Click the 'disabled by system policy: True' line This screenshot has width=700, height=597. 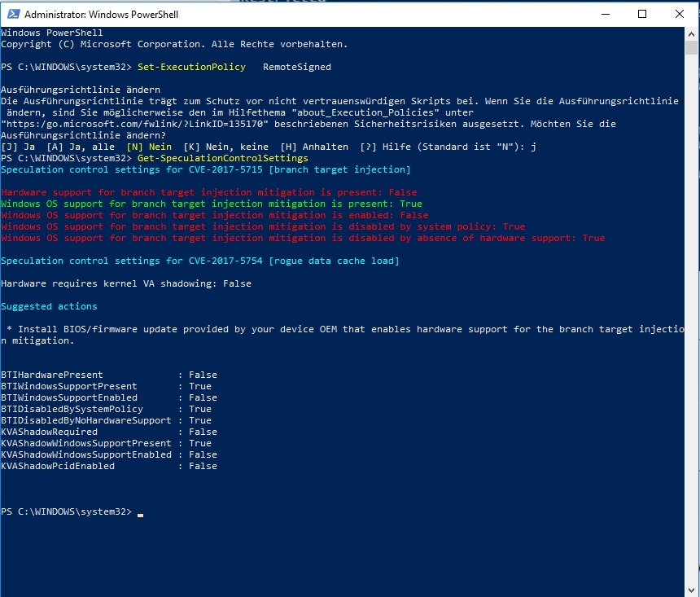(x=263, y=226)
